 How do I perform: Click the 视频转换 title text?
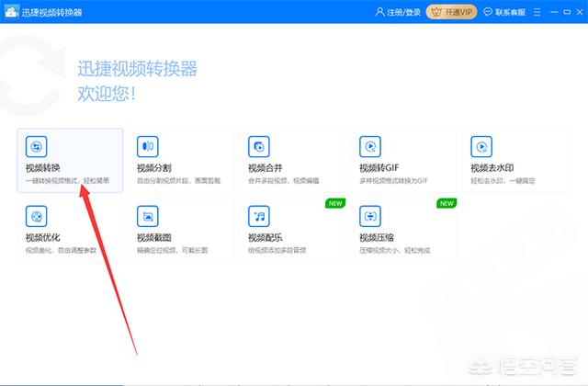click(x=43, y=168)
